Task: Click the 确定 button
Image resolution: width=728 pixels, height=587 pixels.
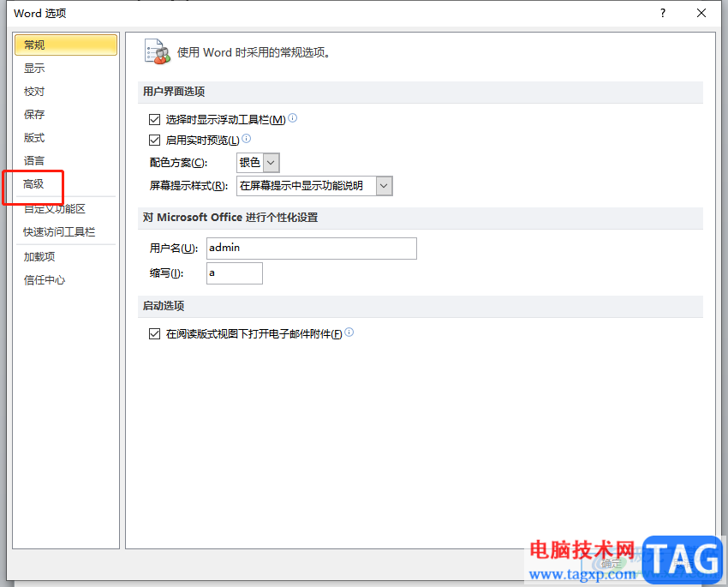Action: coord(611,563)
